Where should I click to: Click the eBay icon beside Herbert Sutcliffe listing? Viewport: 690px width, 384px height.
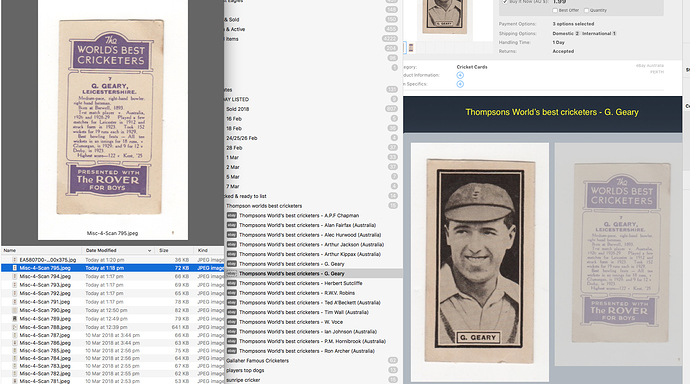tap(231, 283)
